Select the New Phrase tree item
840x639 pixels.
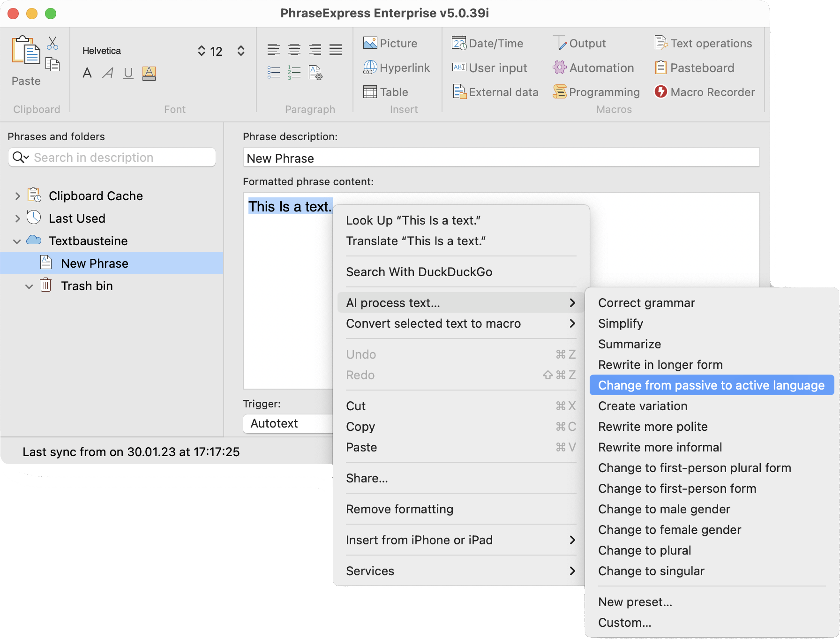coord(112,263)
